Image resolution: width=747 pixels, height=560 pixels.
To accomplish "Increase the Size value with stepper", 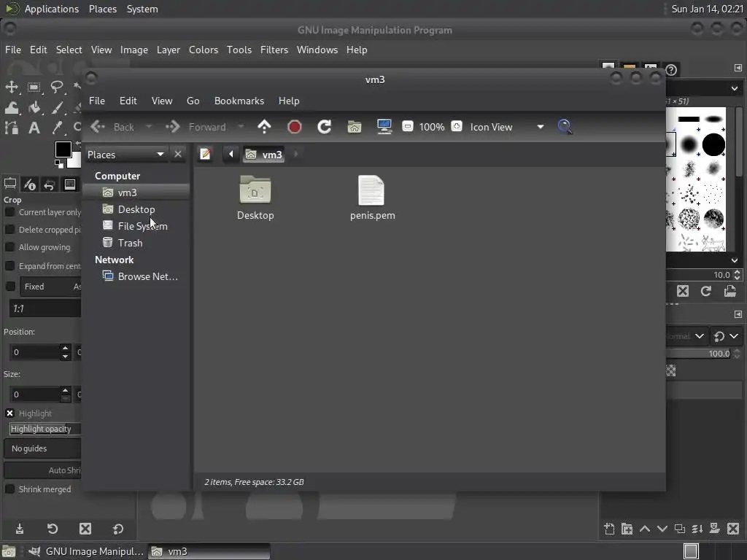I will point(65,390).
